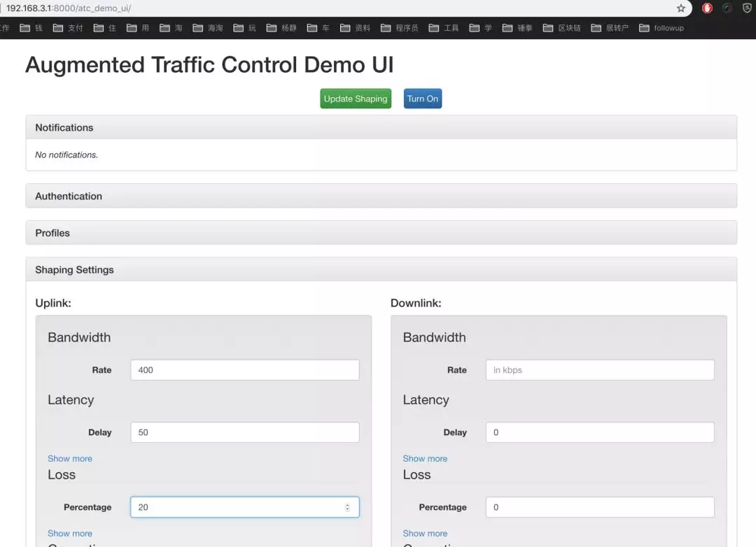Show more Downlink latency options
Viewport: 756px width, 547px height.
click(426, 458)
